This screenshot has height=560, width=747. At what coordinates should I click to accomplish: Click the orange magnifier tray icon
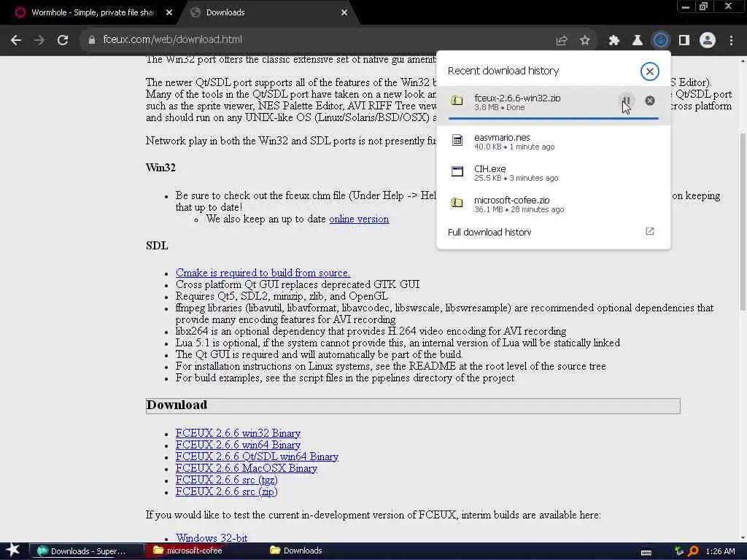point(693,551)
